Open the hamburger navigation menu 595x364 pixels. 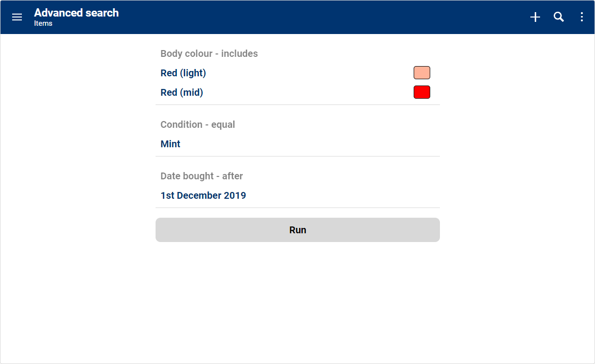17,17
